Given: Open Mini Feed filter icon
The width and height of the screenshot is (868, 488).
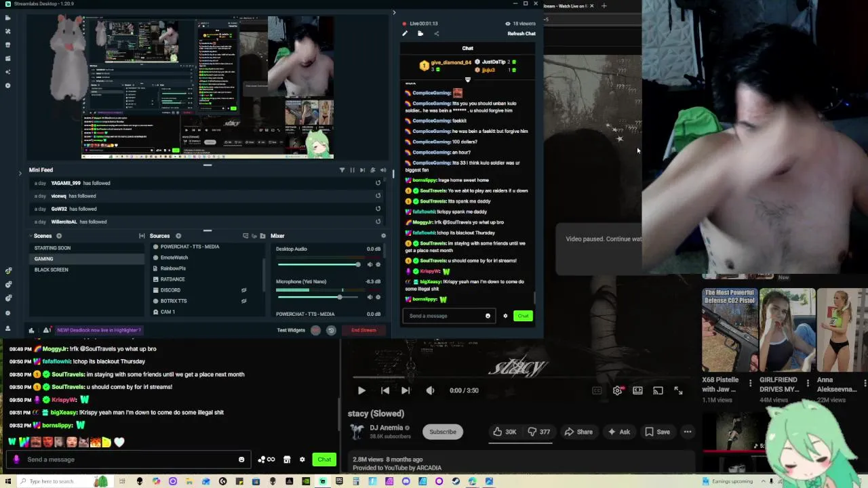Looking at the screenshot, I should (342, 170).
